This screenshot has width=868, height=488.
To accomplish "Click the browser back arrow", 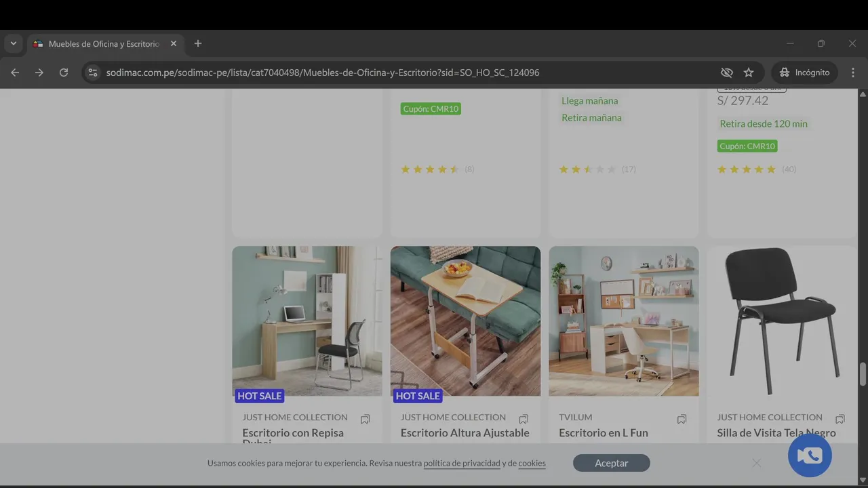I will click(x=15, y=73).
